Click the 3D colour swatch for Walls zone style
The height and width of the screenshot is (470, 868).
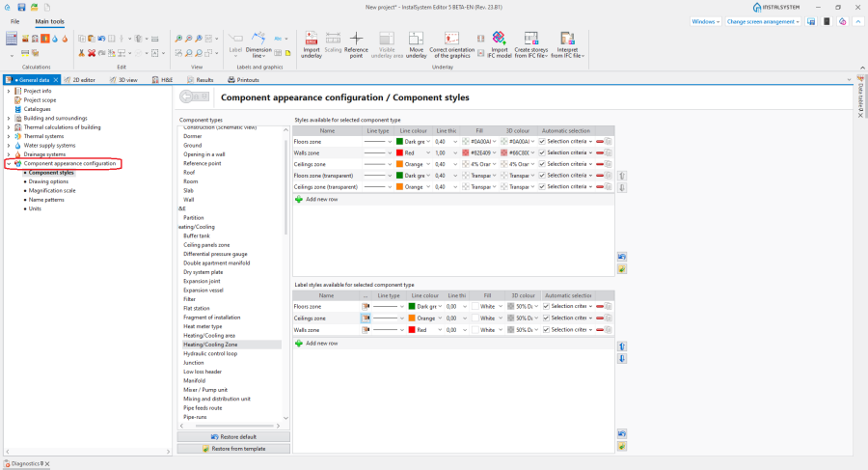tap(504, 153)
